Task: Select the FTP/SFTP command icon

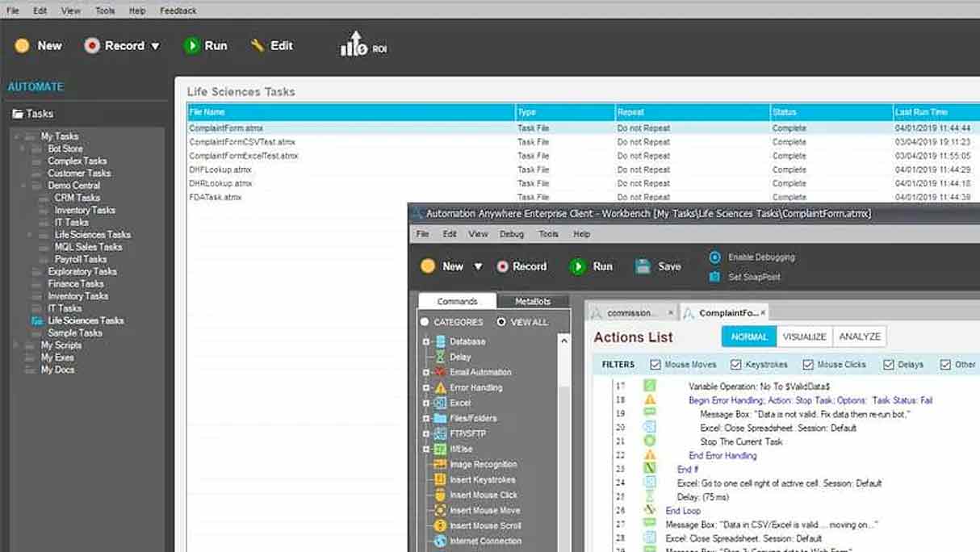Action: [x=440, y=433]
